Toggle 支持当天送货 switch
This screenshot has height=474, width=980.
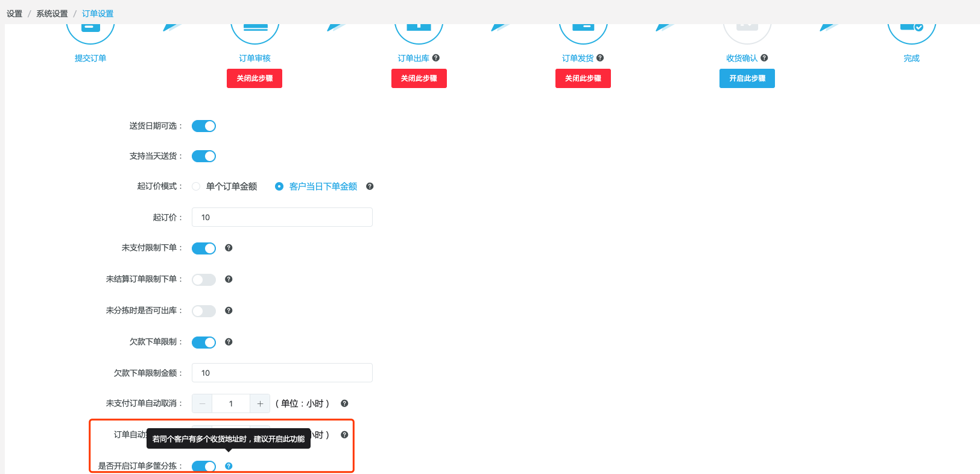click(204, 156)
